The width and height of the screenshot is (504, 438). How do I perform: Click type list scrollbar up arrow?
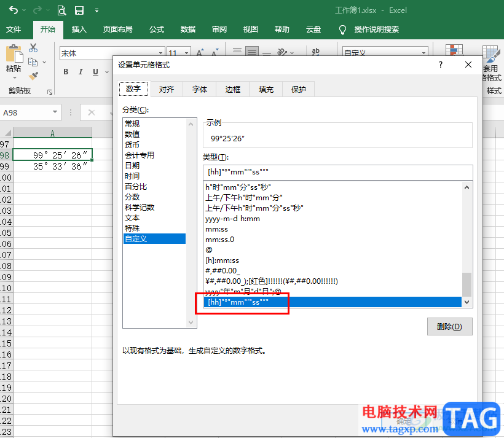(467, 187)
